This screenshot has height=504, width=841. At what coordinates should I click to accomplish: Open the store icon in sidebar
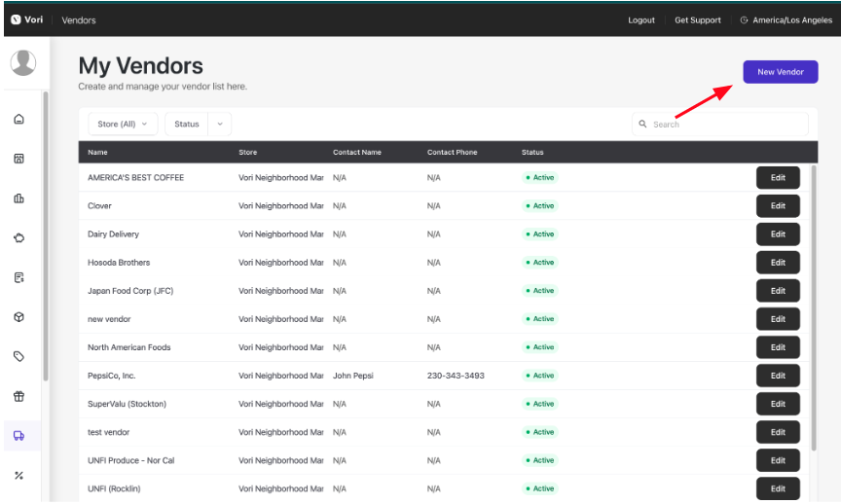[x=18, y=159]
